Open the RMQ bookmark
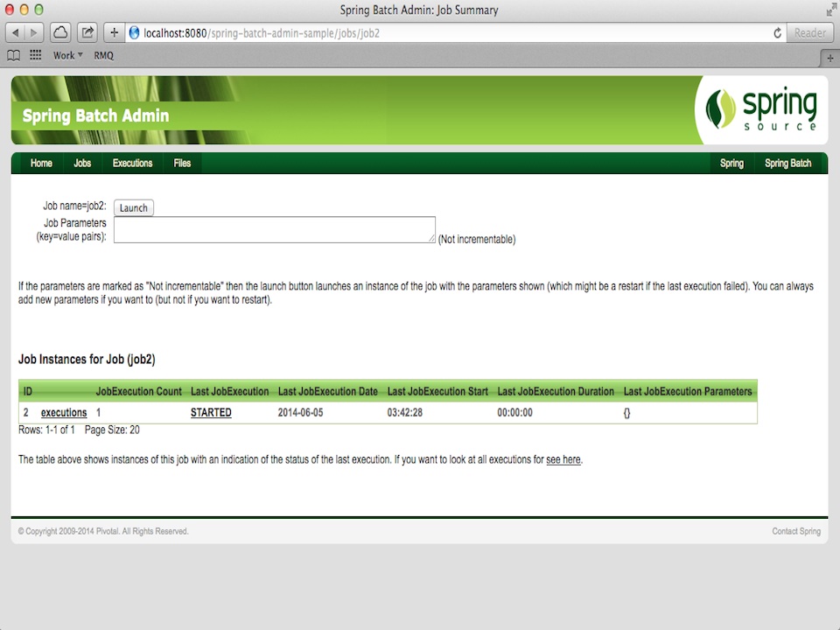This screenshot has height=630, width=840. (103, 55)
